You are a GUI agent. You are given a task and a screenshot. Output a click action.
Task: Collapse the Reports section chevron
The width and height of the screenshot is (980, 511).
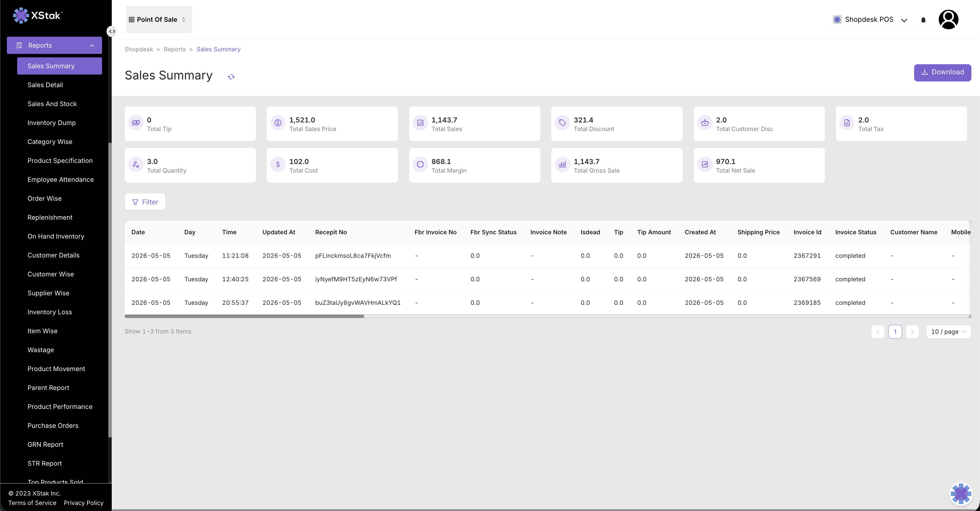click(x=92, y=45)
